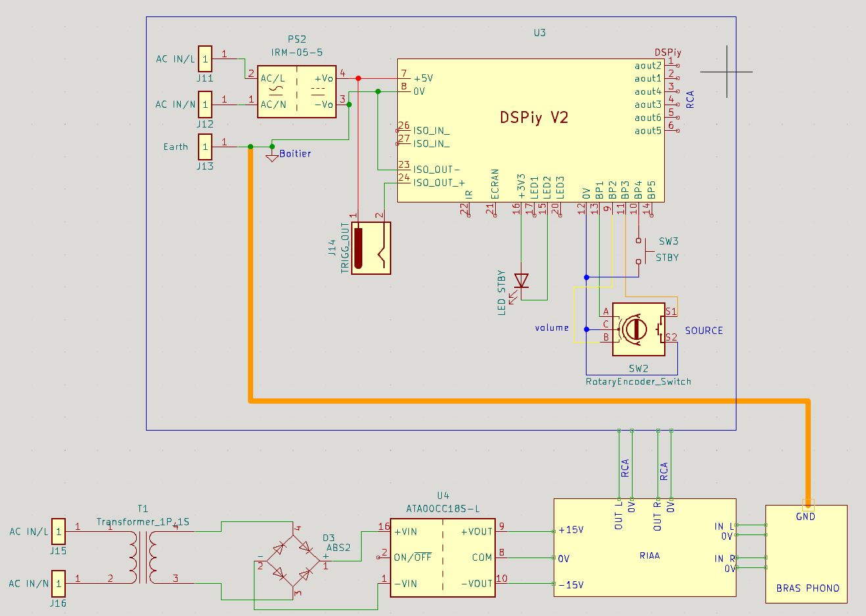Click the ISO_OUT_+ pin 24 label

pos(439,183)
